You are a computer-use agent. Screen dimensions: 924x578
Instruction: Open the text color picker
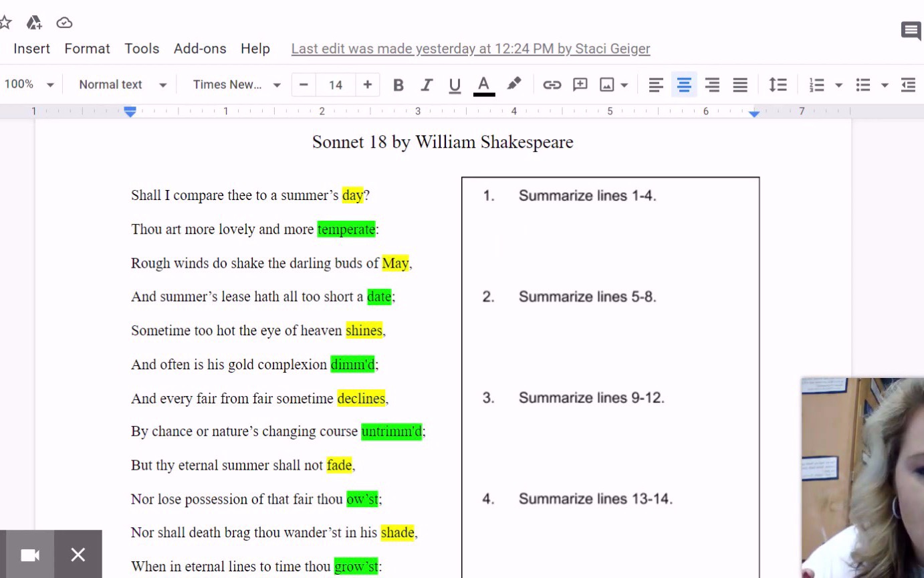pyautogui.click(x=484, y=85)
